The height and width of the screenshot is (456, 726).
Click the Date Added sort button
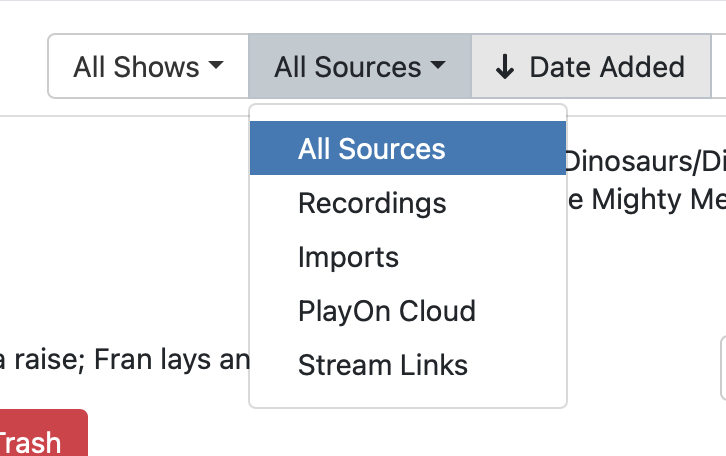point(590,67)
